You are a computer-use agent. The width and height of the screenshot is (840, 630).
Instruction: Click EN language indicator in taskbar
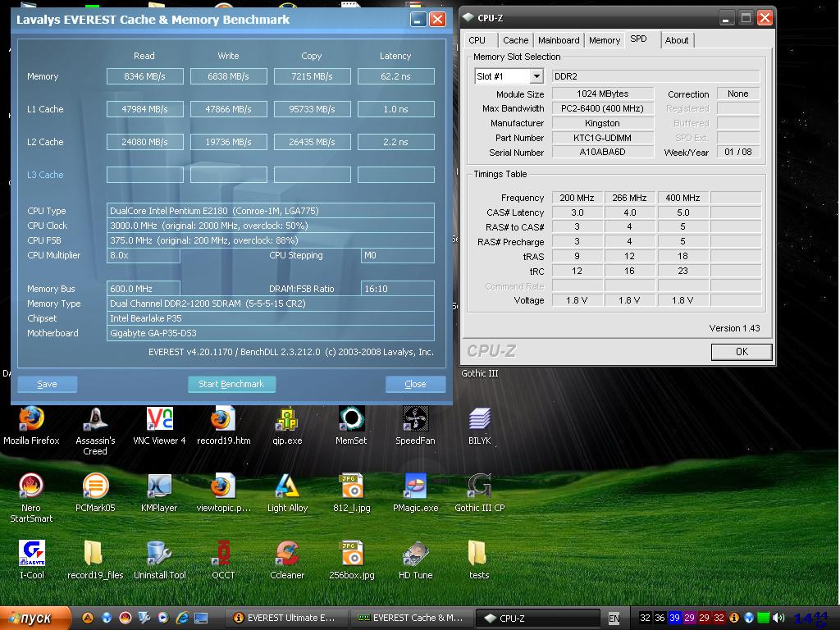[614, 619]
